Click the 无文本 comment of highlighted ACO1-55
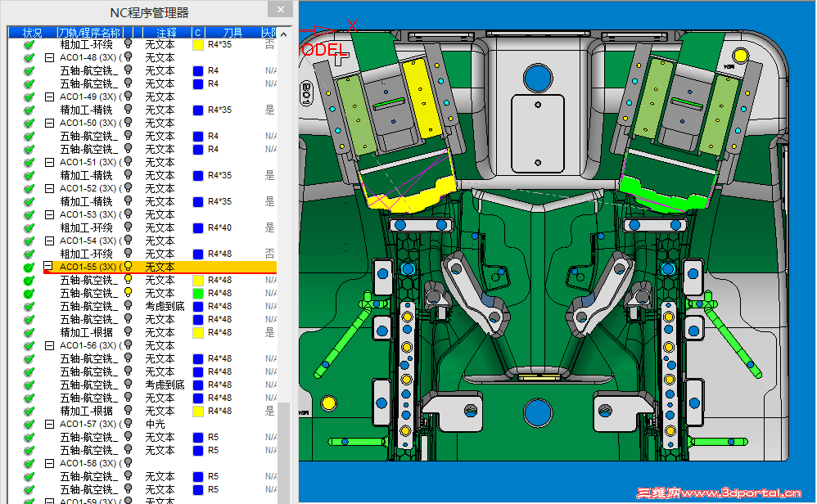The height and width of the screenshot is (504, 817). (x=160, y=267)
